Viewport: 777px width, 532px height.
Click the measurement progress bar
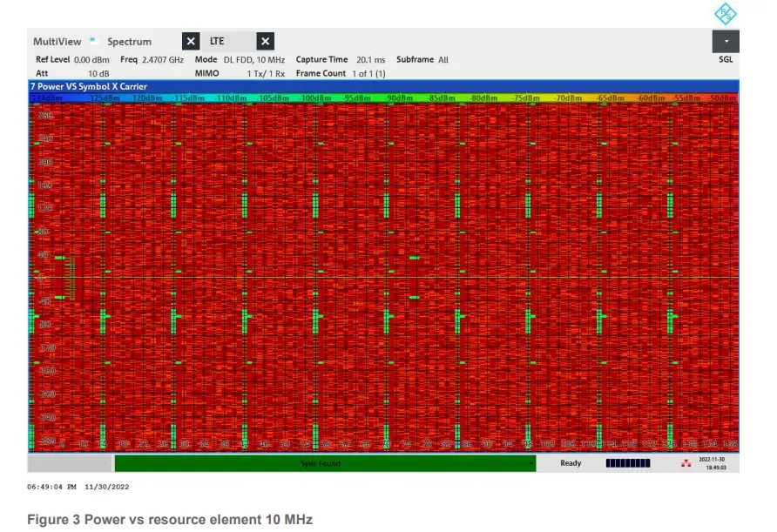point(627,463)
